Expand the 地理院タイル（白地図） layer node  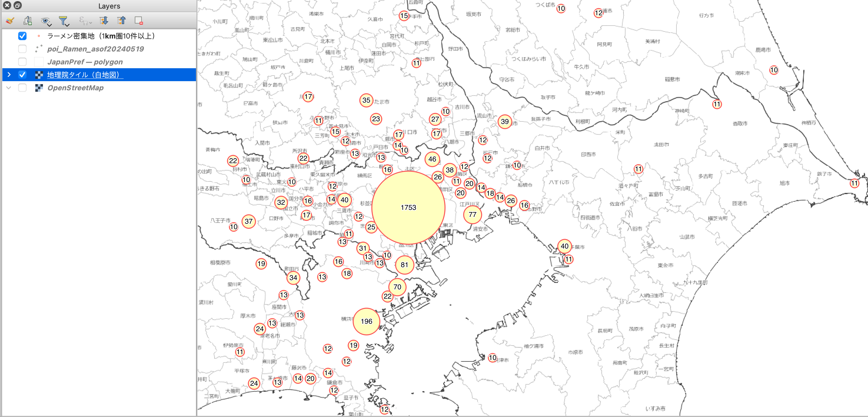click(9, 74)
